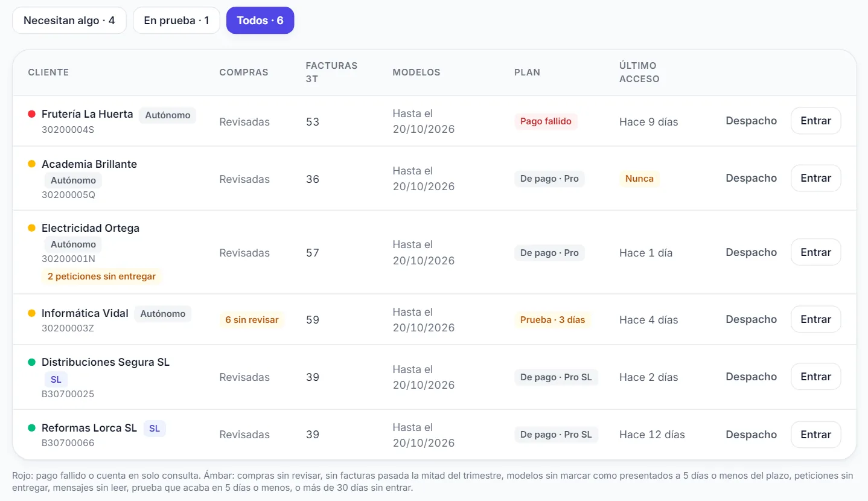
Task: Open Despacho for Electricidad Ortega
Action: 751,252
